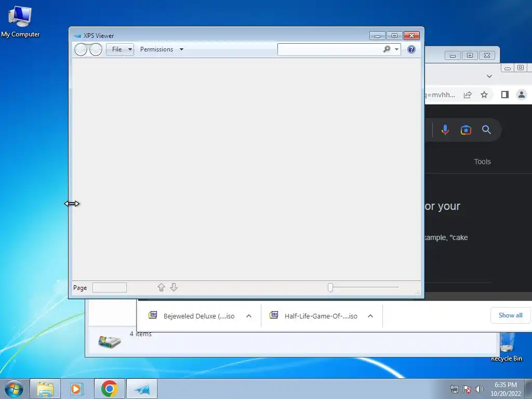Viewport: 532px width, 399px height.
Task: Click the XPS Viewer title bar icon
Action: pyautogui.click(x=78, y=36)
